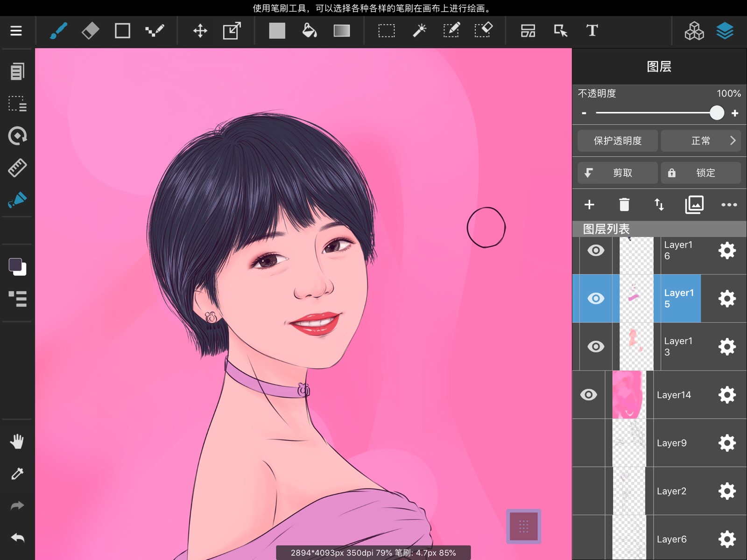Select the Eyedropper tool
The width and height of the screenshot is (747, 560).
17,474
